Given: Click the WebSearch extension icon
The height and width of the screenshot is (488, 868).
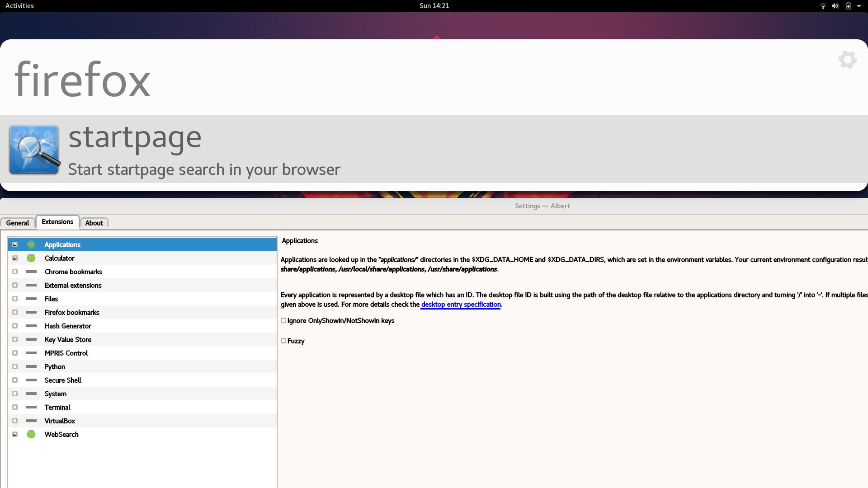Looking at the screenshot, I should [31, 434].
